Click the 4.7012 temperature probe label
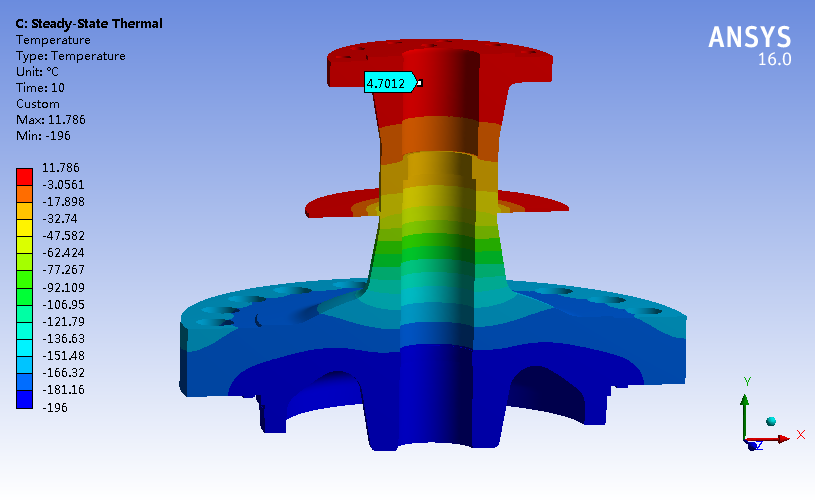This screenshot has height=502, width=815. (390, 83)
